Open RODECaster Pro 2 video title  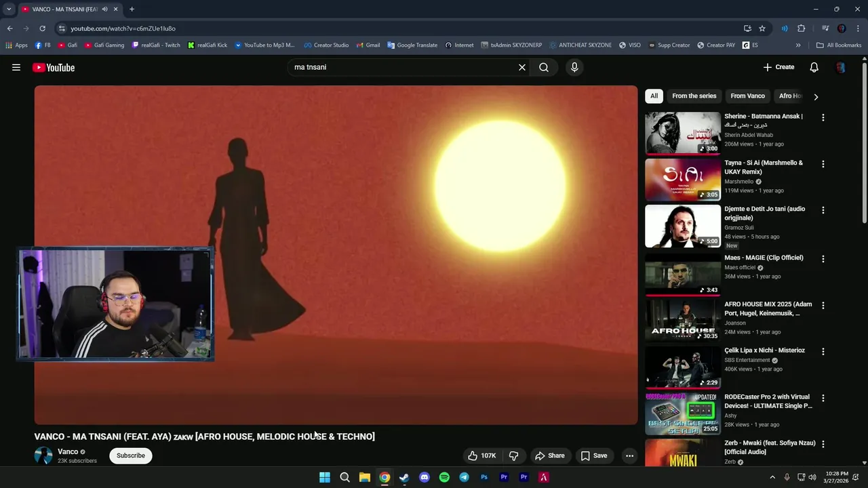click(768, 401)
